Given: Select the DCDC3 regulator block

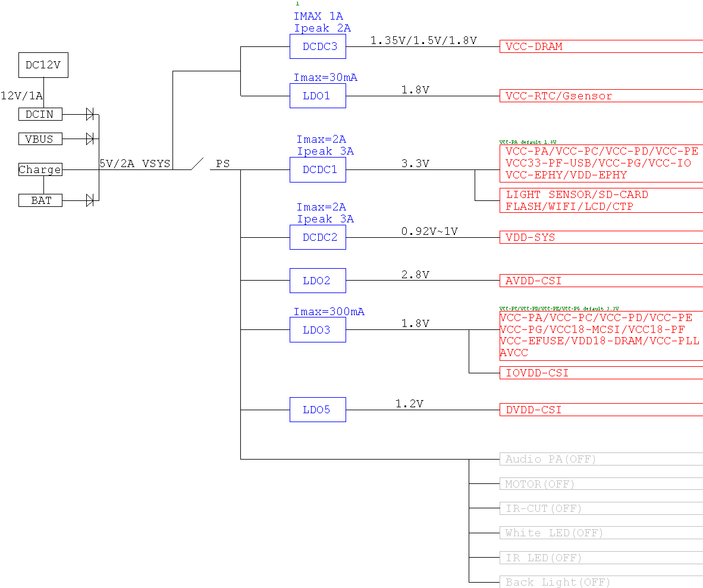Looking at the screenshot, I should click(x=318, y=46).
